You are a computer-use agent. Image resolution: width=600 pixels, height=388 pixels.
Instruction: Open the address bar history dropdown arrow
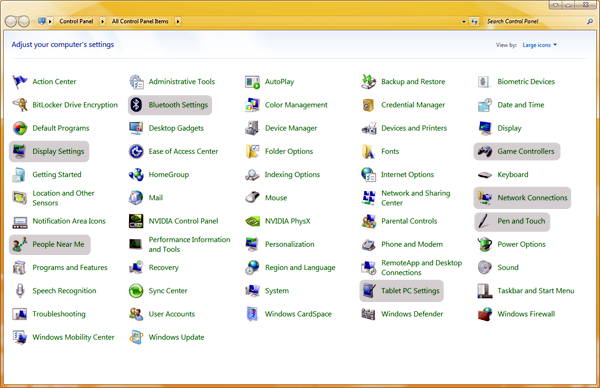pyautogui.click(x=464, y=22)
